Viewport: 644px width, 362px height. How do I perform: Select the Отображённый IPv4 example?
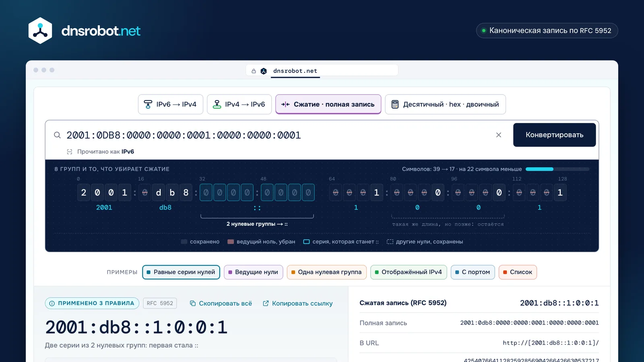tap(409, 272)
